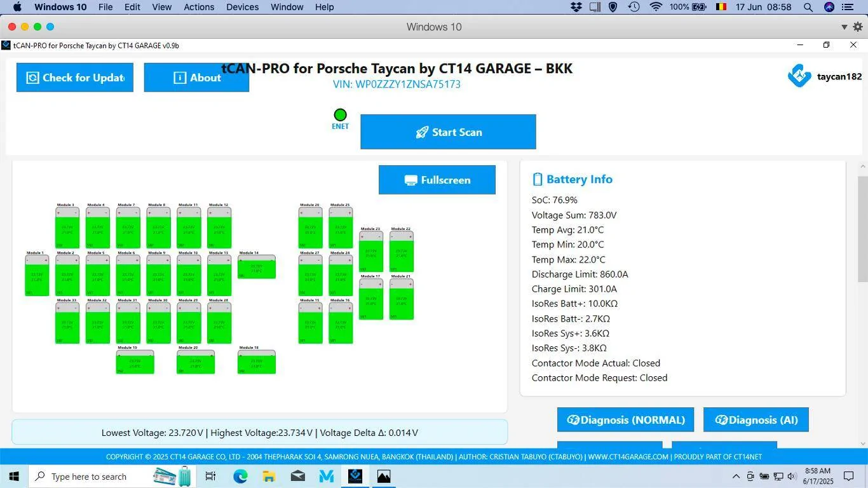Select Module 12 battery cell
Screen dimensions: 868x488
[x=219, y=227]
